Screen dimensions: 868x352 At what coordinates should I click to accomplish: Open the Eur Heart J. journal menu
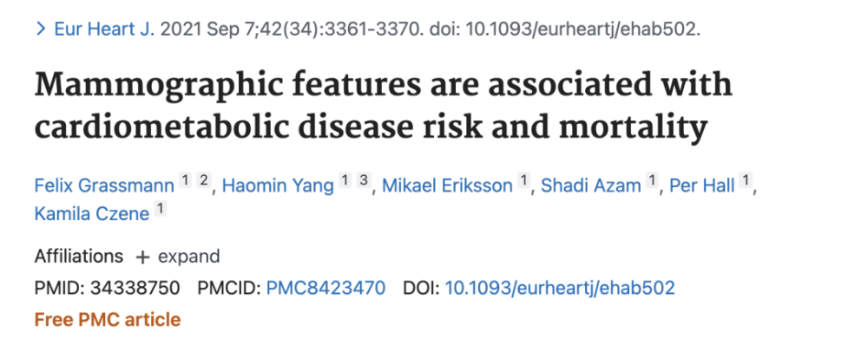coord(104,29)
